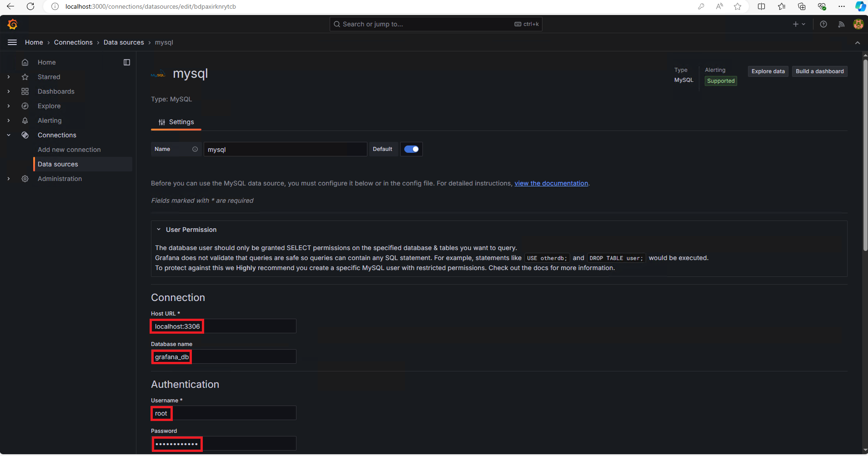The height and width of the screenshot is (456, 868).
Task: Click Connections in the breadcrumb
Action: click(x=73, y=42)
